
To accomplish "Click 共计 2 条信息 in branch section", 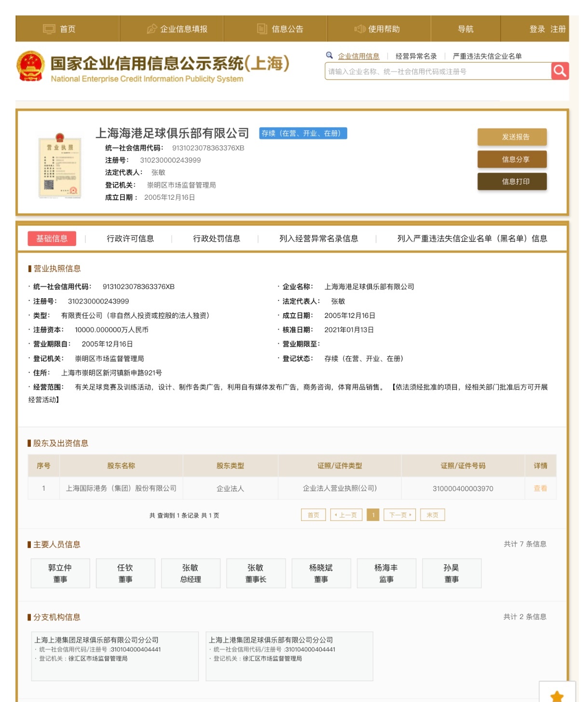I will [525, 617].
